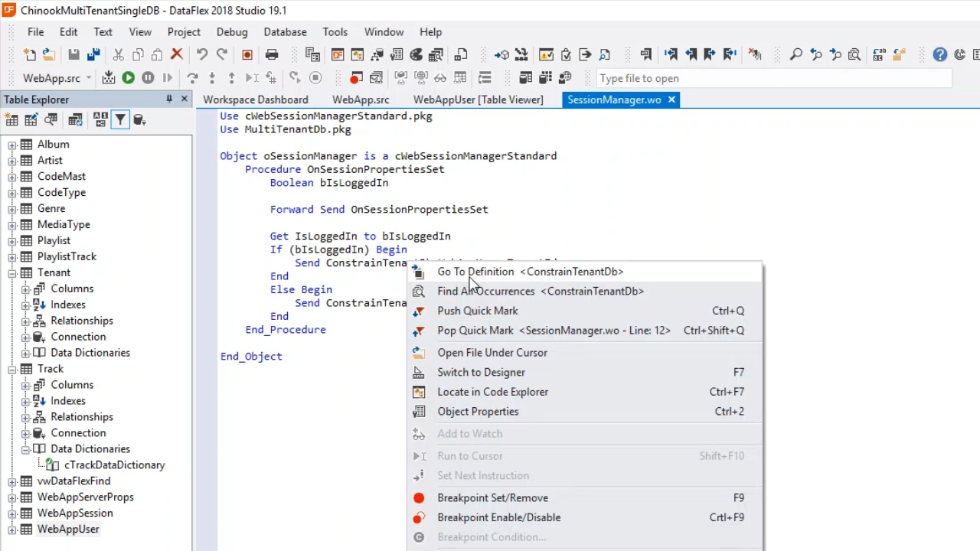Open the Database menu

[x=285, y=32]
